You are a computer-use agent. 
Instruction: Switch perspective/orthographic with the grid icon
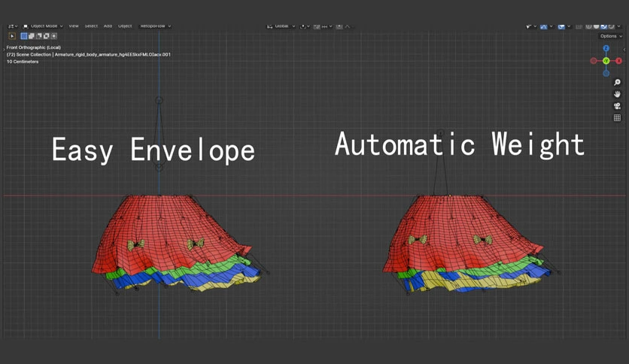[x=618, y=117]
